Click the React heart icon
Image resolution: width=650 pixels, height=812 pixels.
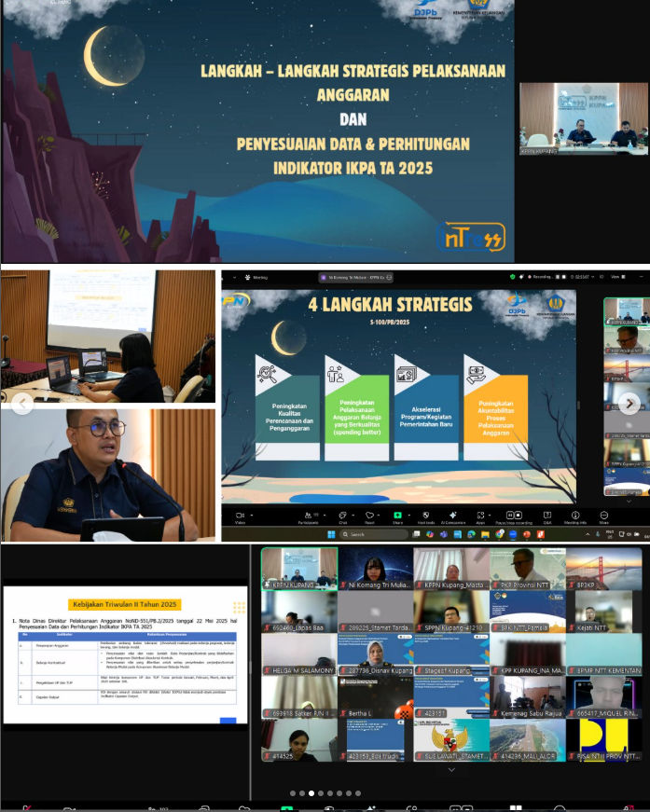coord(370,516)
